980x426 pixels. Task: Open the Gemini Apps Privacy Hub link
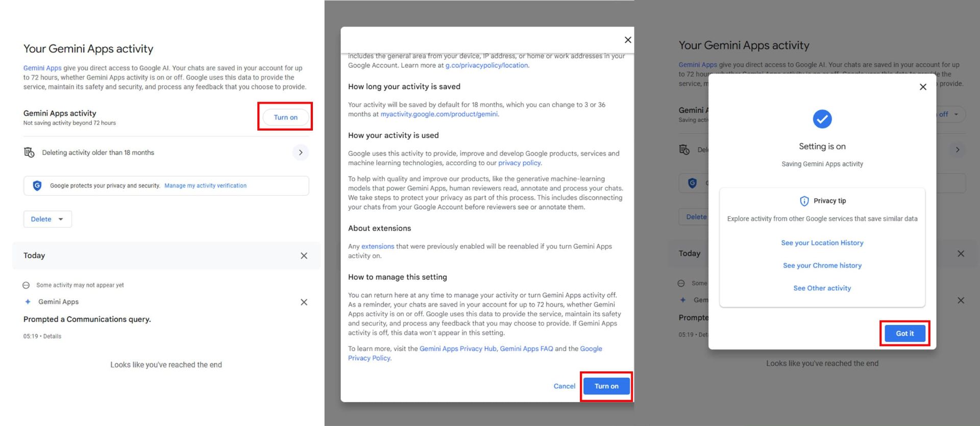457,349
